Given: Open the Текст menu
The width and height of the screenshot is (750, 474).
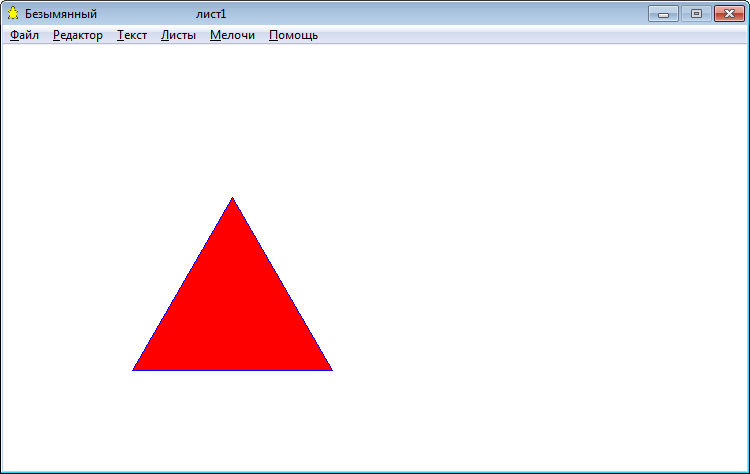Looking at the screenshot, I should pyautogui.click(x=132, y=35).
